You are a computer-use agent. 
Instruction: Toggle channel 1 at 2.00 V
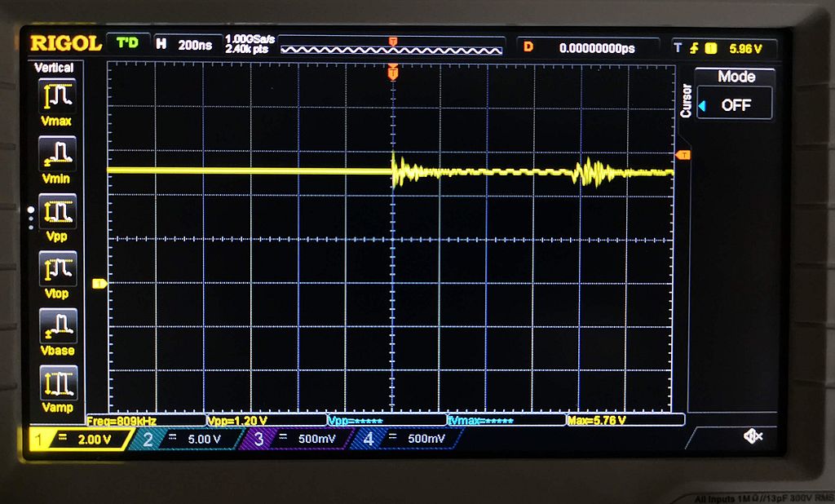pos(80,440)
